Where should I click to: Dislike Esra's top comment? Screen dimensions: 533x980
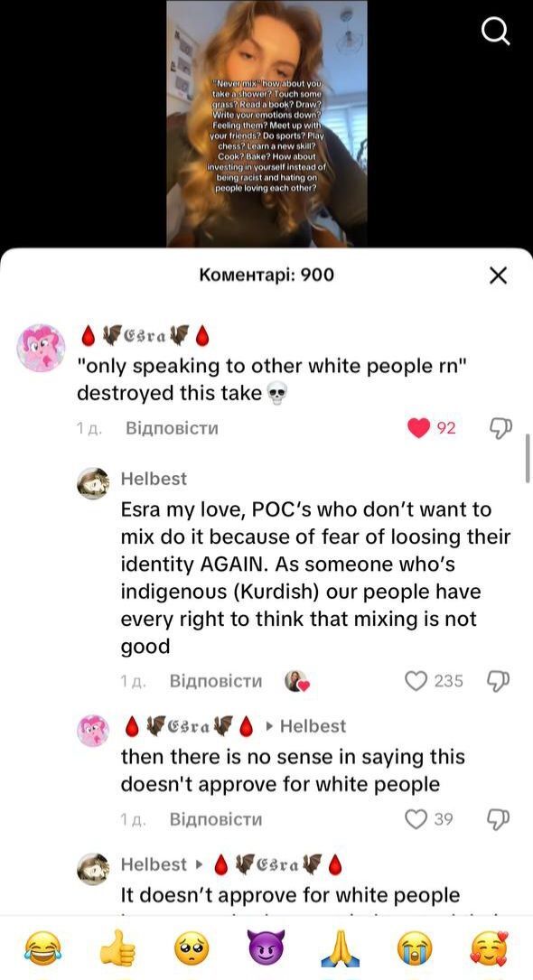click(500, 428)
